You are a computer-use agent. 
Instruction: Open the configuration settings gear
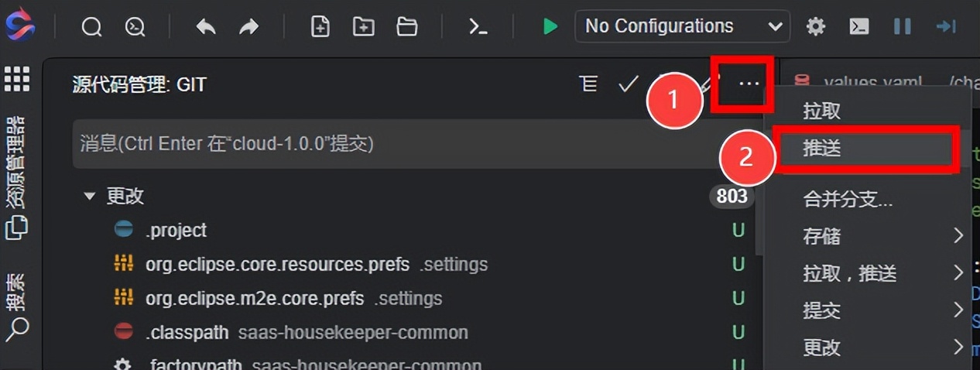pyautogui.click(x=816, y=27)
